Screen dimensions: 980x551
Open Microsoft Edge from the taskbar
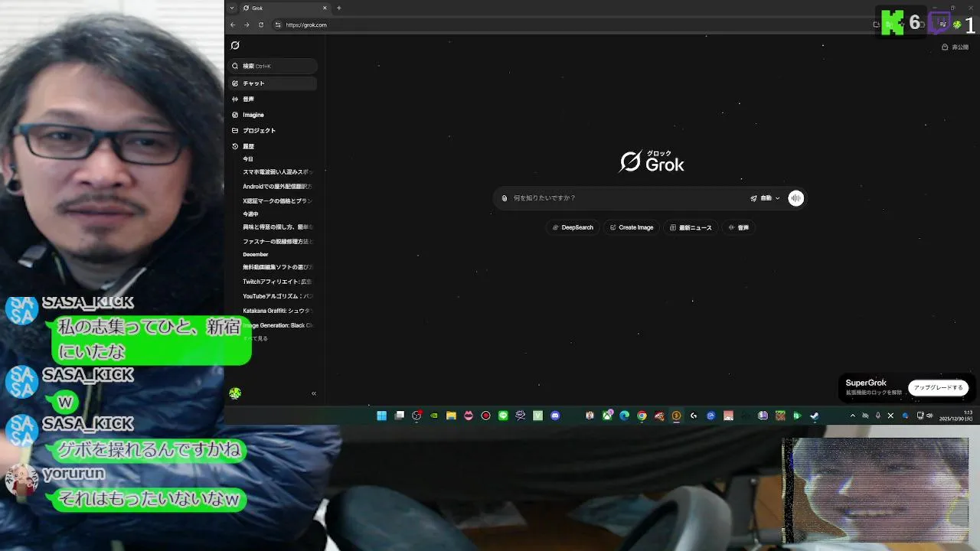pos(625,416)
